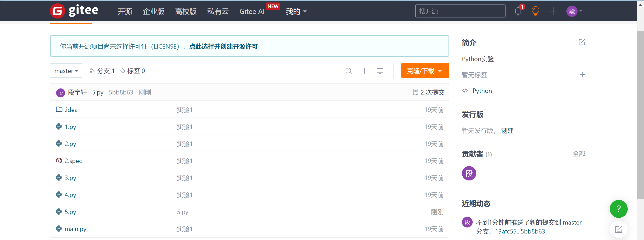Add a tag with the 暂无标签 plus icon

pos(582,75)
